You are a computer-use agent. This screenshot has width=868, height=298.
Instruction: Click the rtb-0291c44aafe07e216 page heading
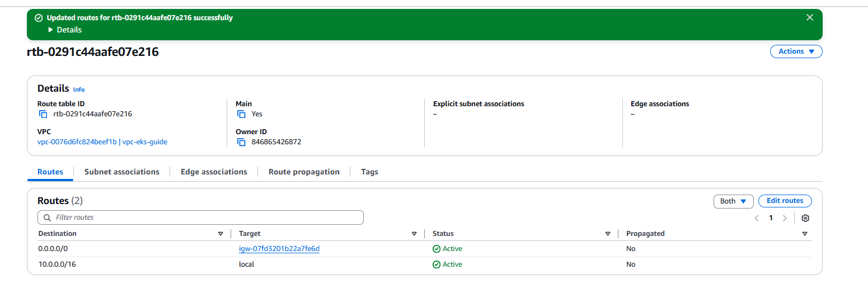(93, 52)
